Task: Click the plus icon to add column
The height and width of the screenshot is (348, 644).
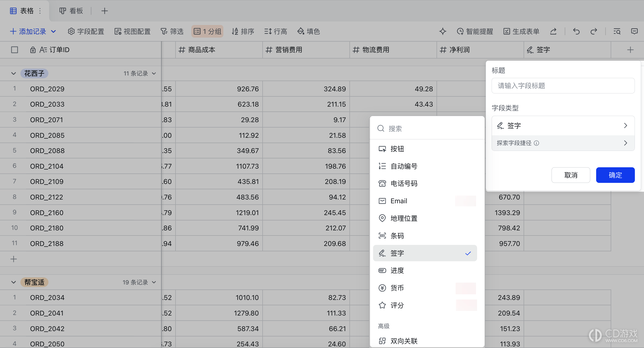Action: (630, 50)
